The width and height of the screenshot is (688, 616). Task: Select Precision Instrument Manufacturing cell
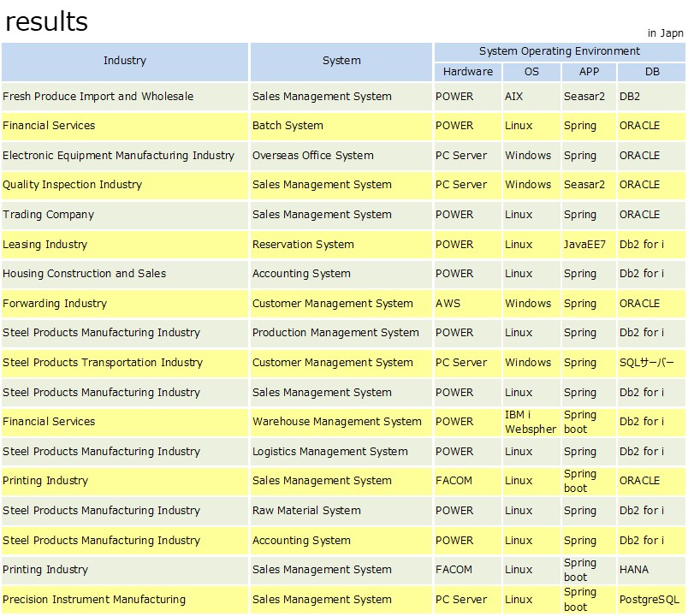click(125, 600)
